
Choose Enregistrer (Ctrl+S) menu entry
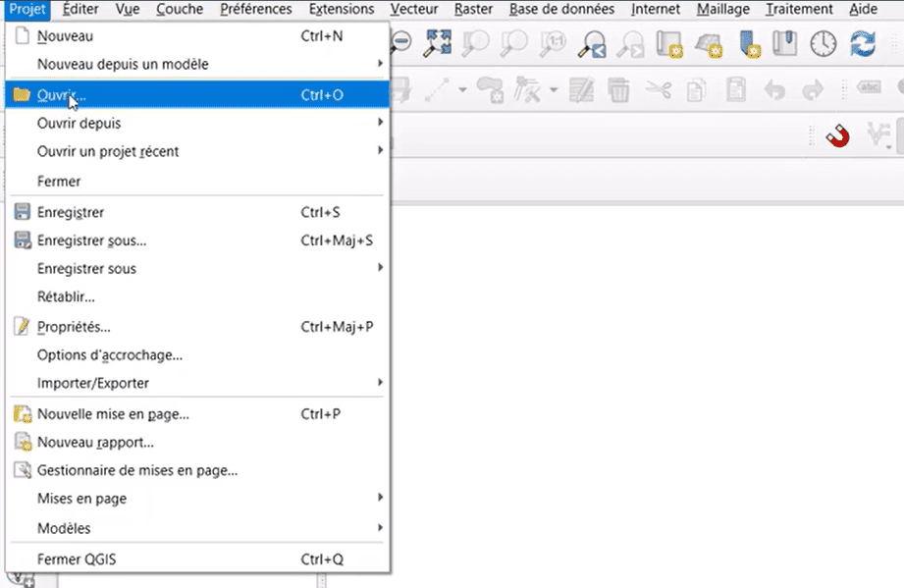point(197,212)
